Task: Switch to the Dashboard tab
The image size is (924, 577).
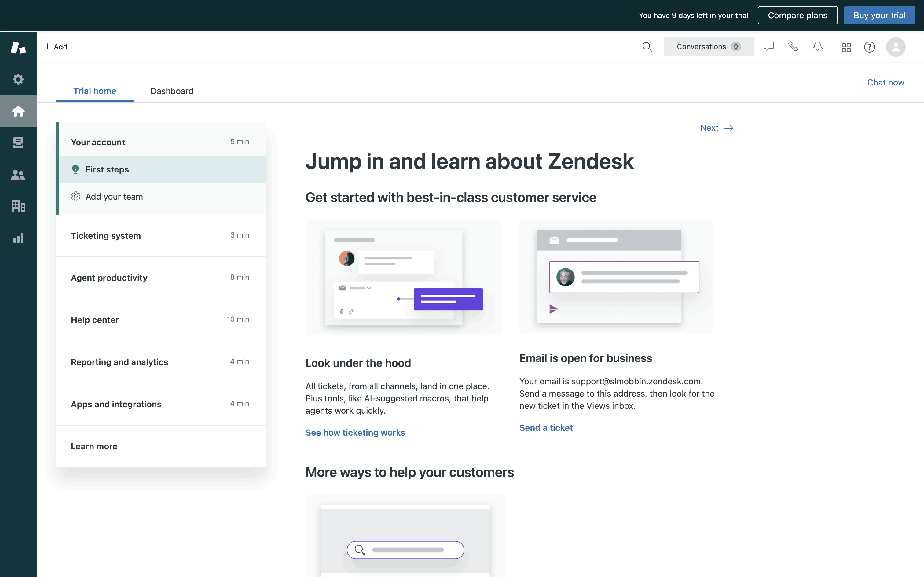Action: [172, 91]
